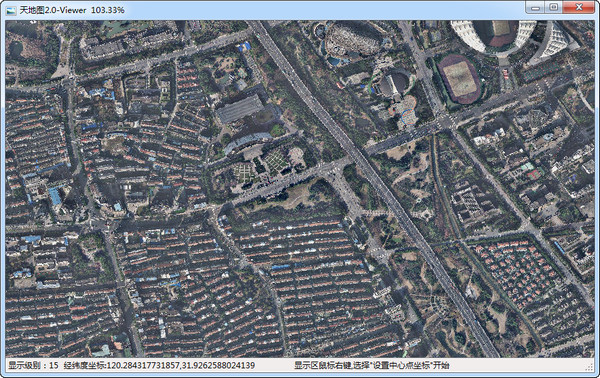Image resolution: width=600 pixels, height=378 pixels.
Task: Click the 设置中心点坐标 hint text in status bar
Action: [x=403, y=365]
